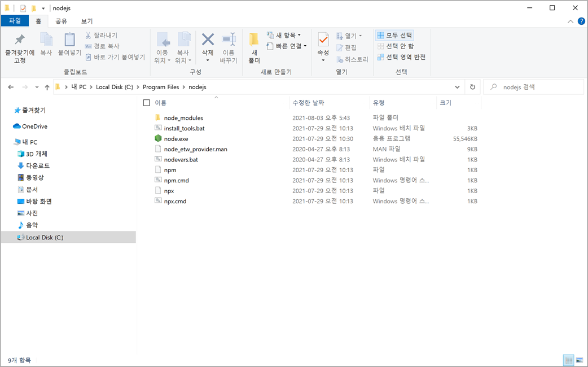The height and width of the screenshot is (367, 588).
Task: Open New item (새 항목) dropdown
Action: click(x=284, y=35)
